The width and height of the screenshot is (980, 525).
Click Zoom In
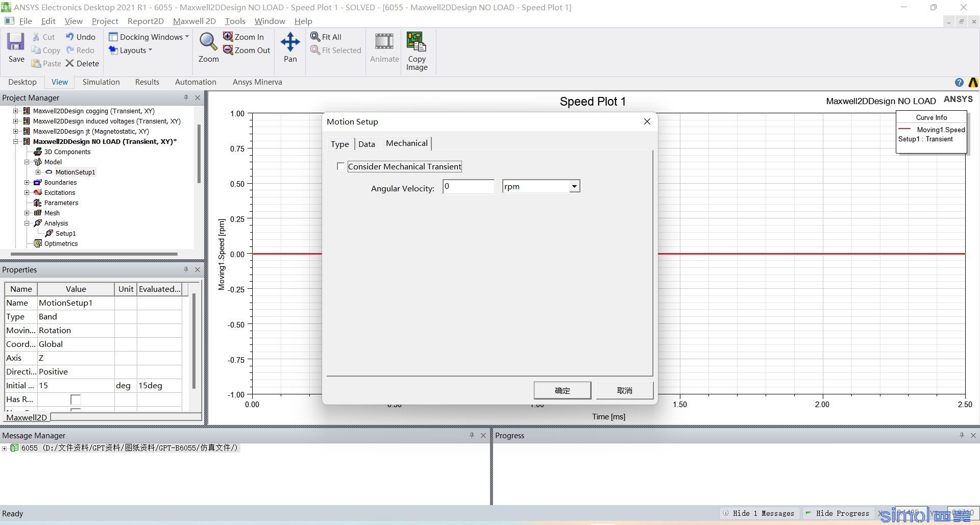[243, 37]
